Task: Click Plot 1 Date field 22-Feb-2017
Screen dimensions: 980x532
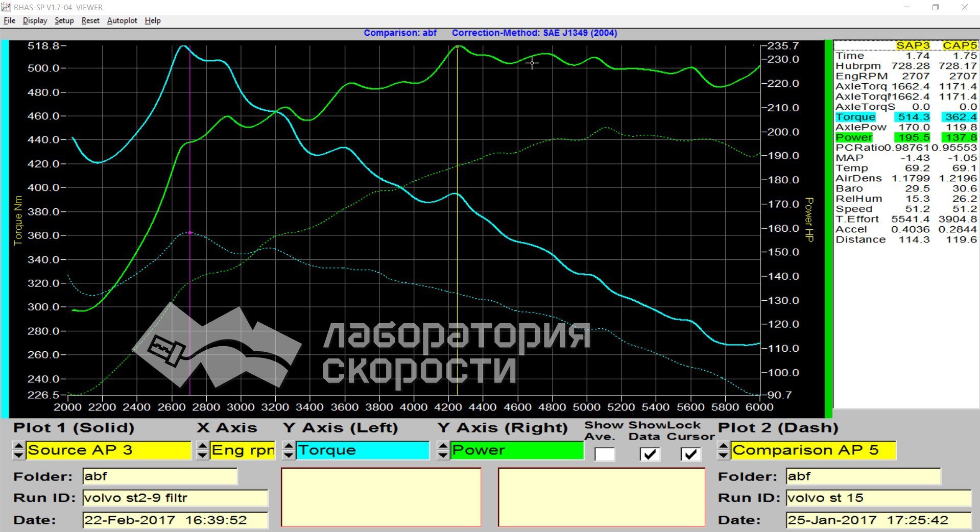Action: pyautogui.click(x=175, y=520)
